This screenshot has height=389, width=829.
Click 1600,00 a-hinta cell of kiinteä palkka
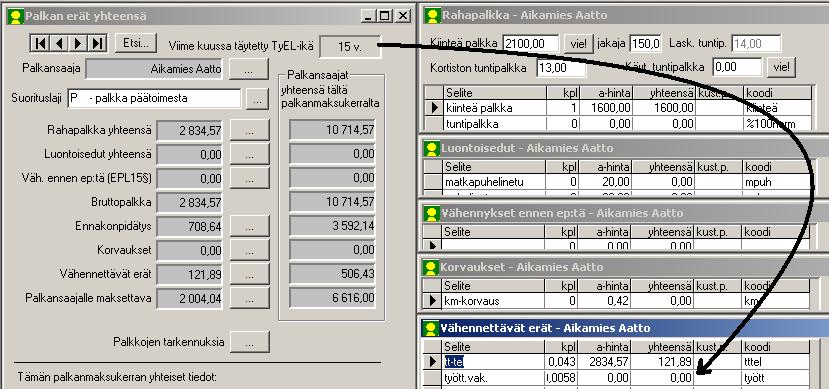click(x=606, y=108)
